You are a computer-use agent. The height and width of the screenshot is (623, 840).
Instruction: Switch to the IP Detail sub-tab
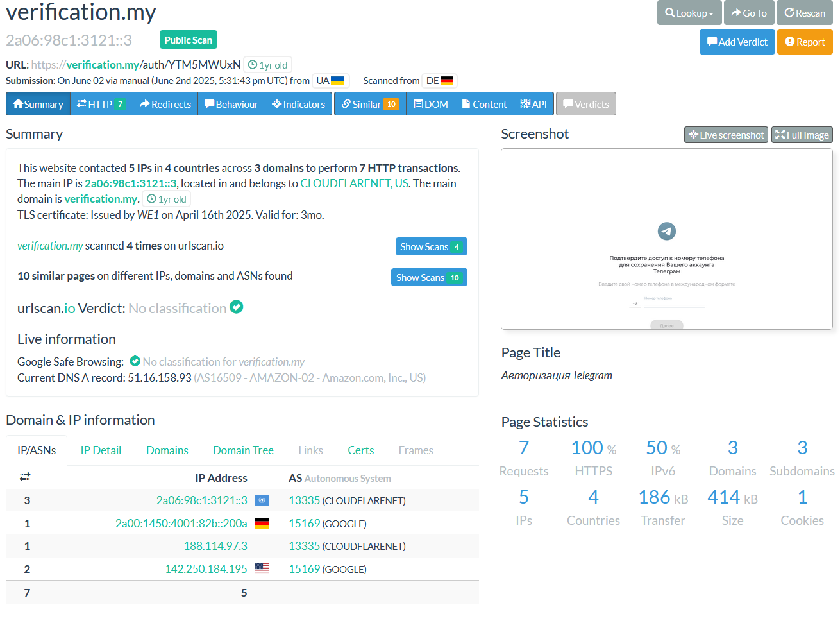[x=101, y=450]
